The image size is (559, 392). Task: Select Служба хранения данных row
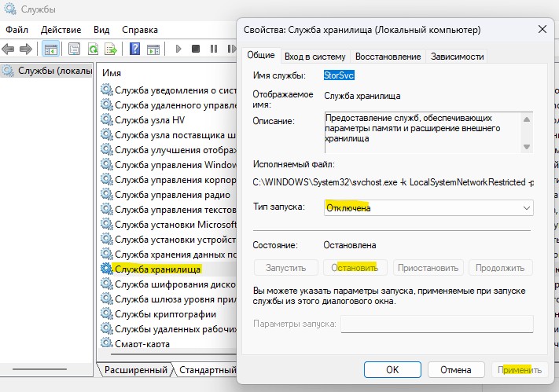(168, 255)
